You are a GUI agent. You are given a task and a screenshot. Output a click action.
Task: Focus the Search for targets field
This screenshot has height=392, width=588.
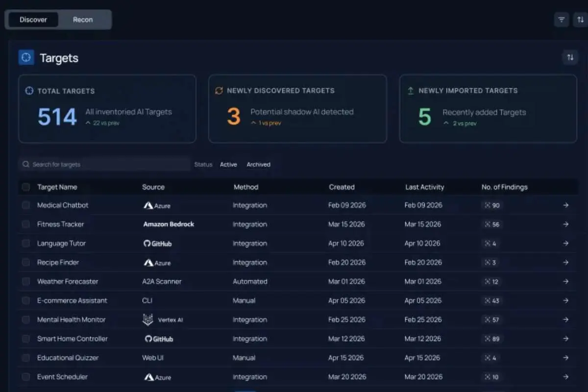tap(104, 164)
